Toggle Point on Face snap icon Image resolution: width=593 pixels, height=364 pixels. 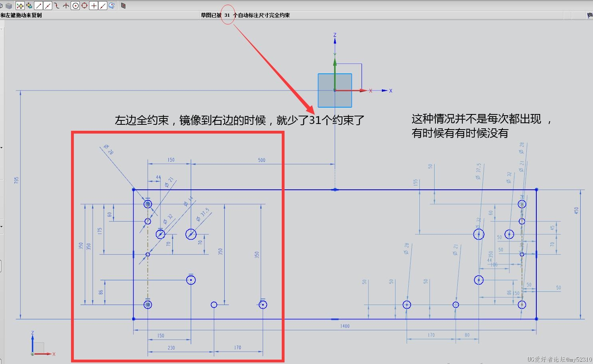click(112, 6)
